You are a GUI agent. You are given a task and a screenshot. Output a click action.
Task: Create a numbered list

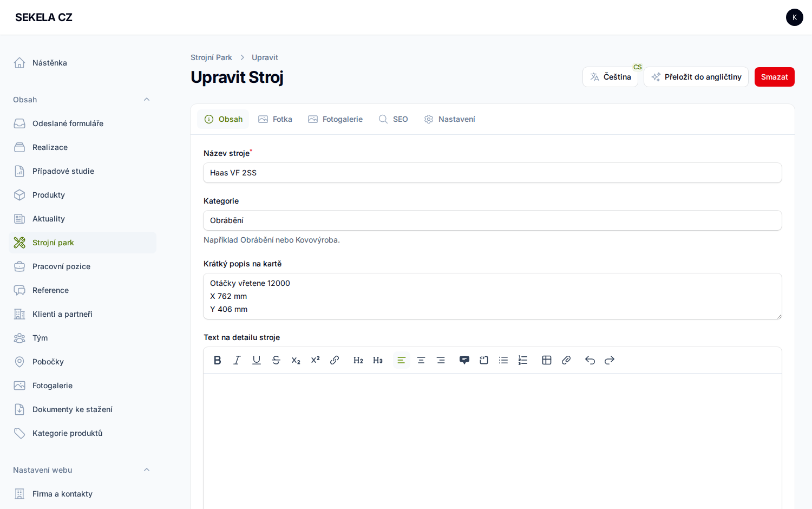pos(523,360)
